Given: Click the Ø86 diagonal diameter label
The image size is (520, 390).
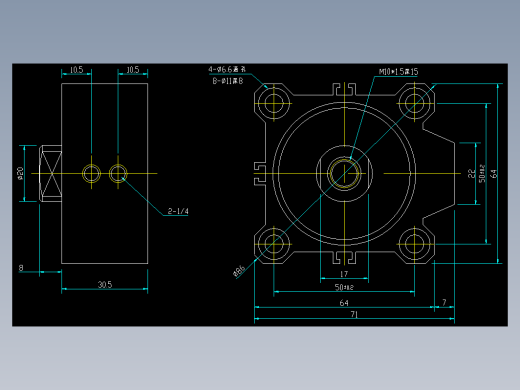Looking at the screenshot, I should (239, 271).
